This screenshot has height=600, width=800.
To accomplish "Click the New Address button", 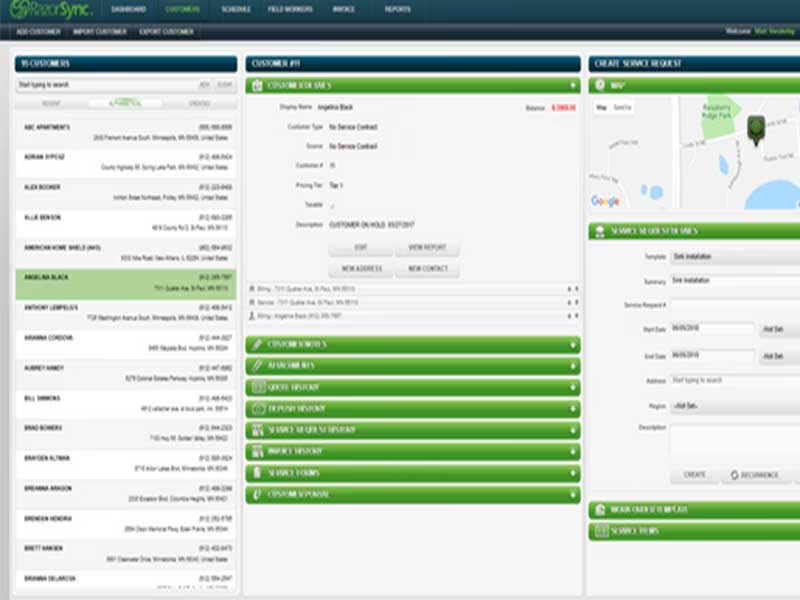I will click(361, 269).
